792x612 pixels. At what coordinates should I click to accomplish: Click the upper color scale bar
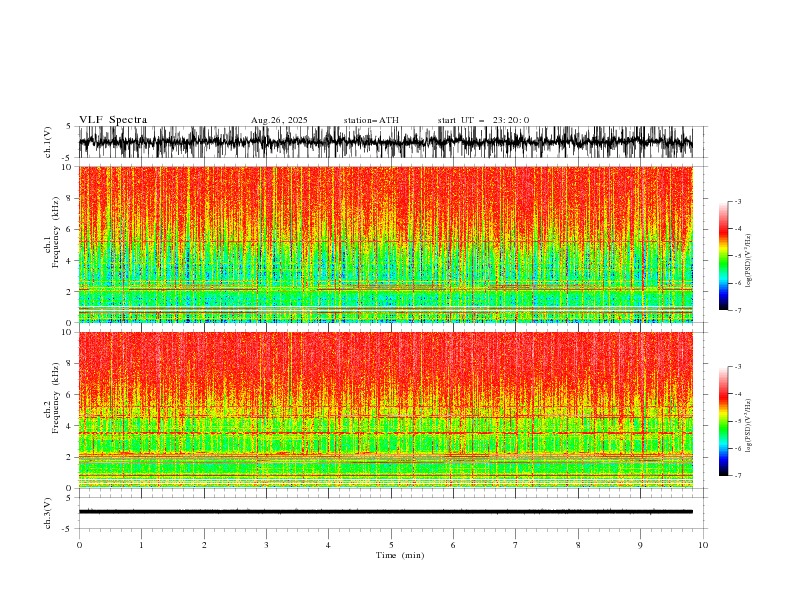point(723,256)
